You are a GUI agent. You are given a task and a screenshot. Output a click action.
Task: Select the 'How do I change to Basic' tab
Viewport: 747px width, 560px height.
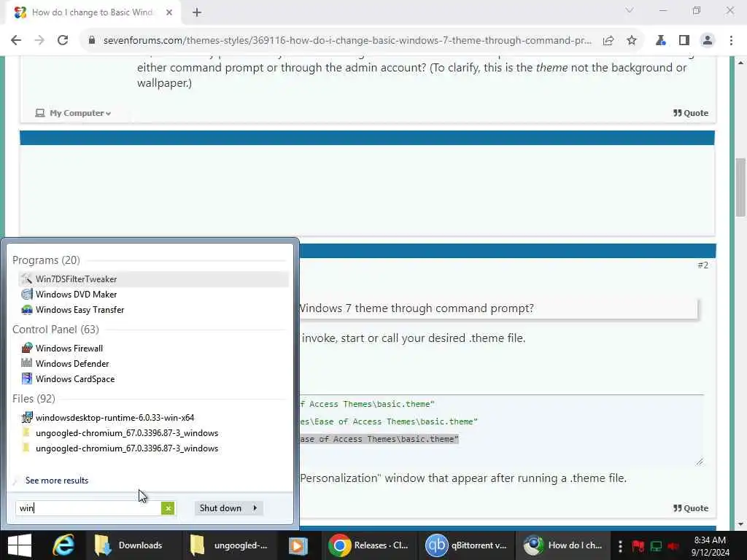[92, 12]
